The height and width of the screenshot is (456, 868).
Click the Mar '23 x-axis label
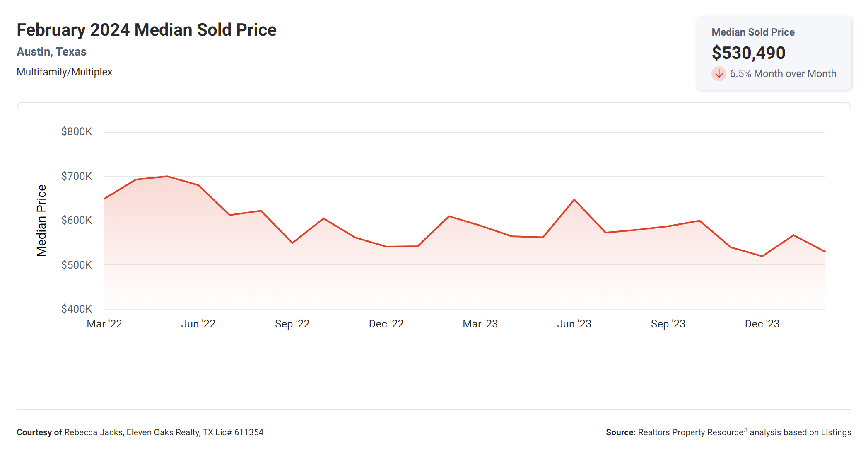480,324
